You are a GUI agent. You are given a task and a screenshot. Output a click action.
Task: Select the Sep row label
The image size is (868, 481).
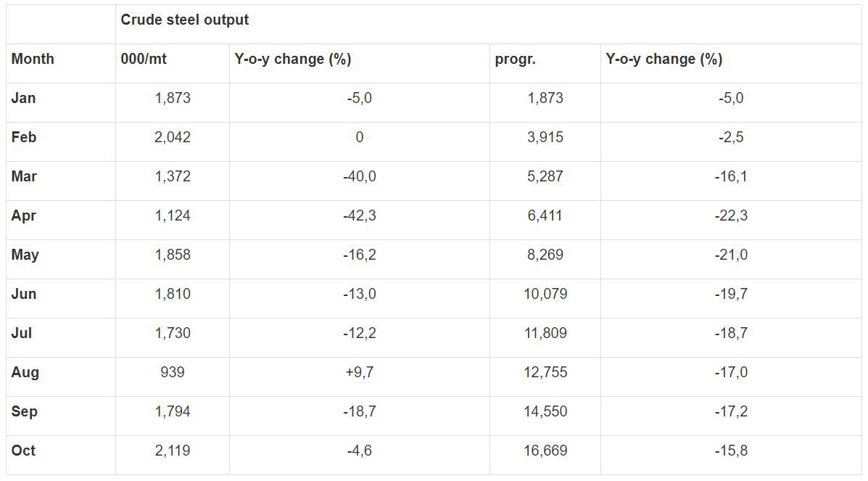point(25,412)
